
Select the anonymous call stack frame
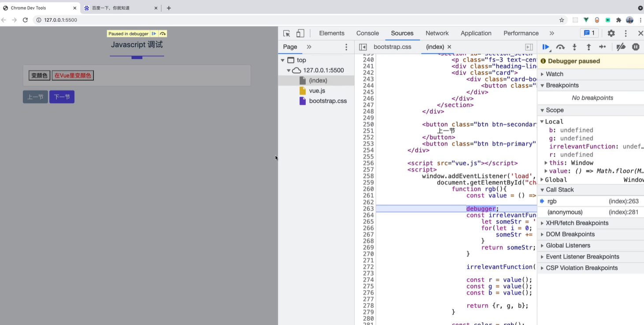tap(565, 212)
